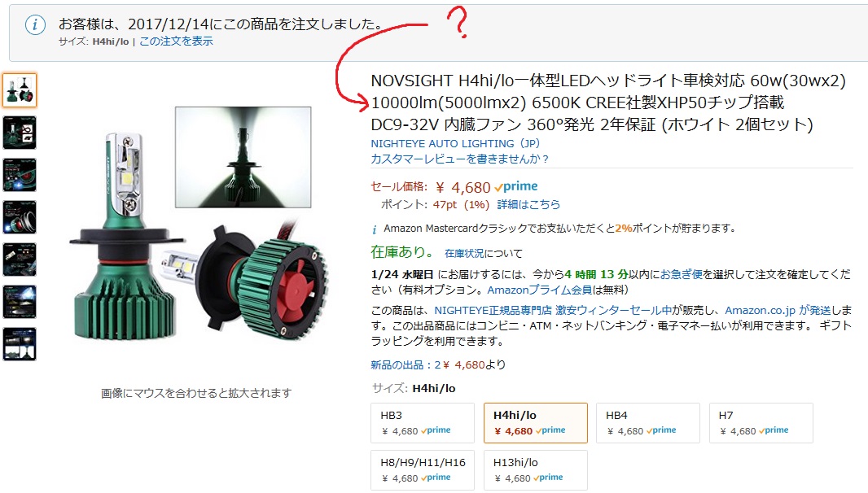This screenshot has width=868, height=493.
Task: Select the second product thumbnail image
Action: (20, 133)
